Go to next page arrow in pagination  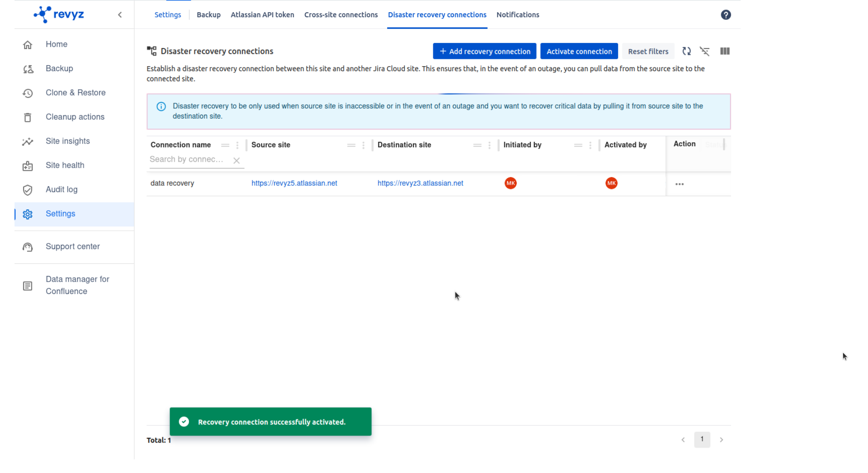pyautogui.click(x=721, y=440)
